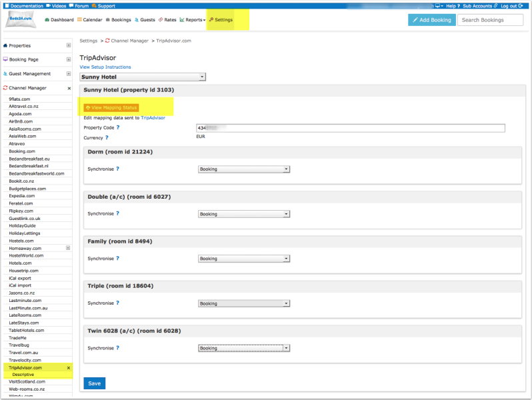
Task: Open the HostelWorld.com channel
Action: point(26,255)
